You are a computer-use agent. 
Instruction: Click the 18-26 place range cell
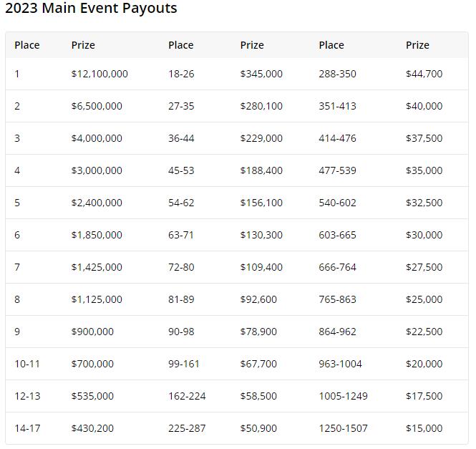click(x=181, y=74)
